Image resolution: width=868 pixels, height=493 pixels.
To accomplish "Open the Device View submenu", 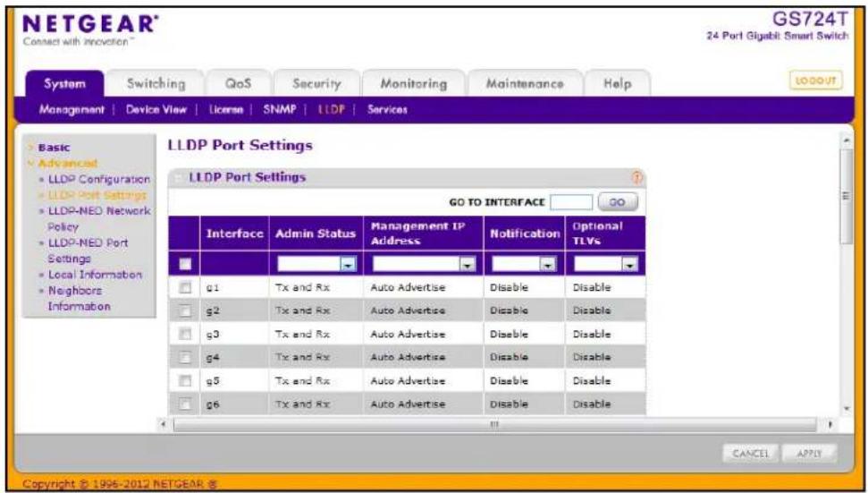I will point(156,110).
